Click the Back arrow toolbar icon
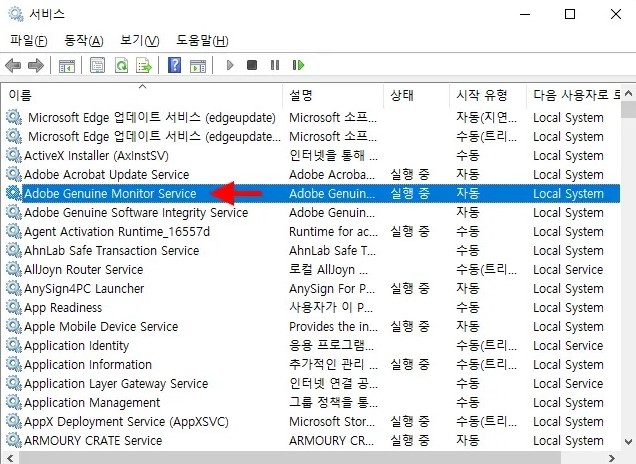The height and width of the screenshot is (464, 636). [13, 65]
